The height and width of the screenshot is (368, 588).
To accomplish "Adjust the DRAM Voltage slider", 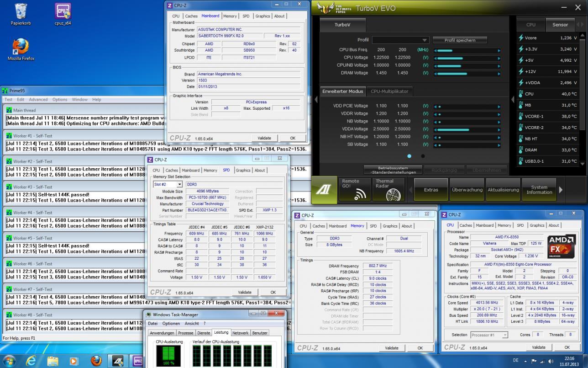I will 467,73.
